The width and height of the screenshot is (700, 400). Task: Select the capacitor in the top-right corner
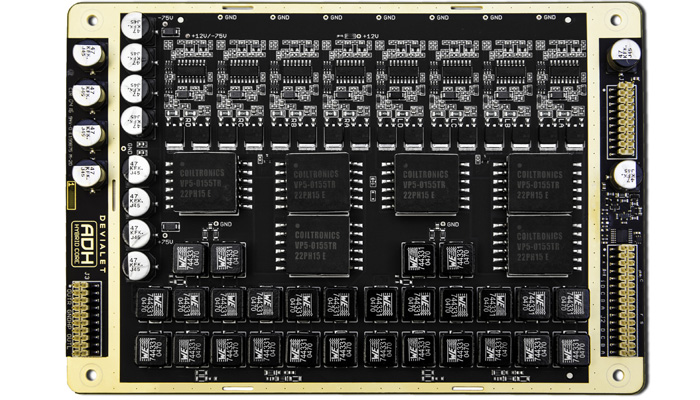[625, 50]
